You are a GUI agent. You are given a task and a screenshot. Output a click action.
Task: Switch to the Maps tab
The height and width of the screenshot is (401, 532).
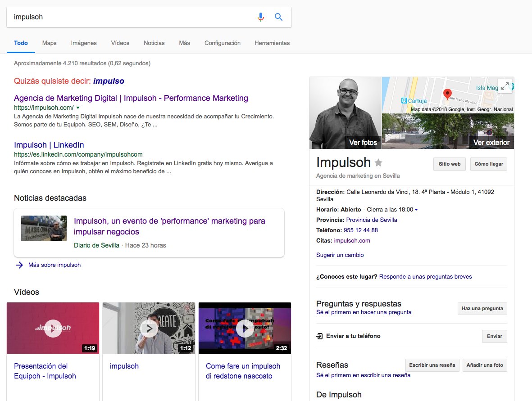coord(49,43)
